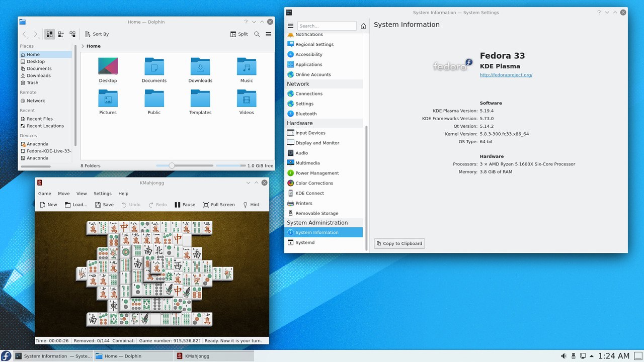The height and width of the screenshot is (362, 644).
Task: Pause the KMahjongg game
Action: coord(185,205)
